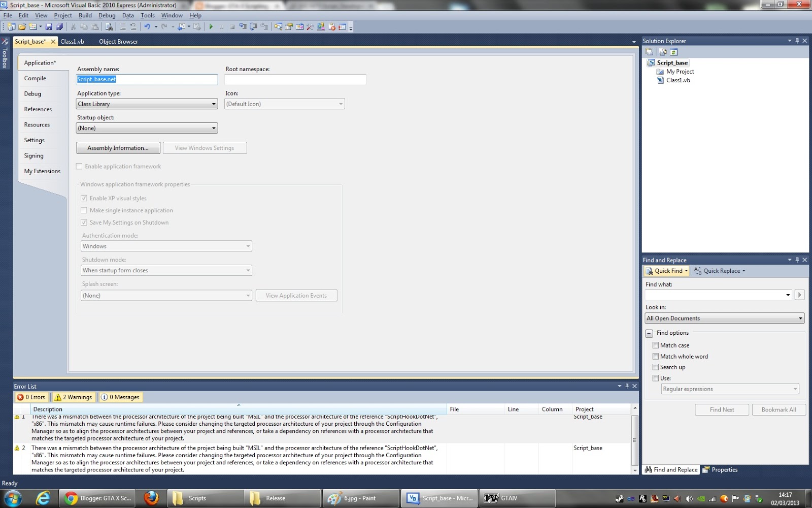812x508 pixels.
Task: Expand the Look in dropdown list
Action: click(x=800, y=318)
